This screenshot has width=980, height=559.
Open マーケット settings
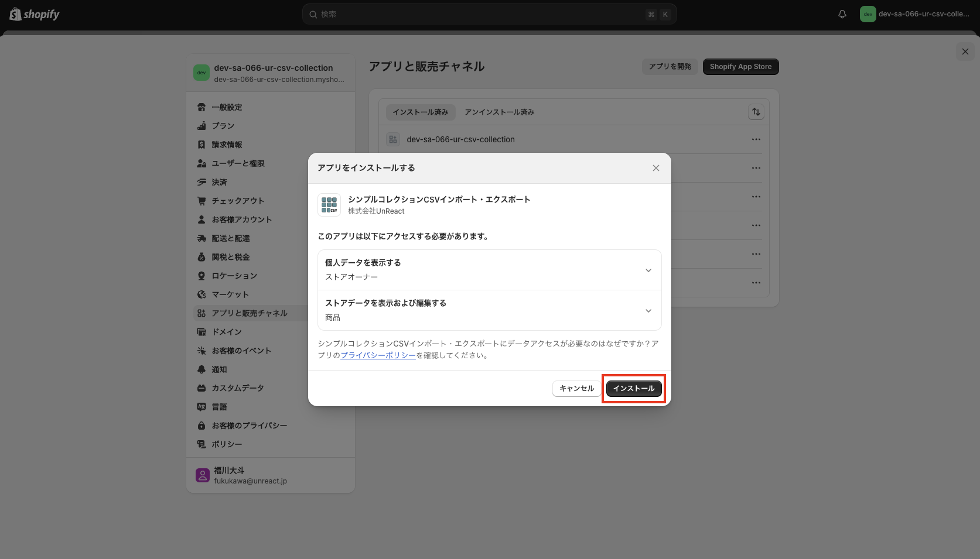(x=271, y=294)
